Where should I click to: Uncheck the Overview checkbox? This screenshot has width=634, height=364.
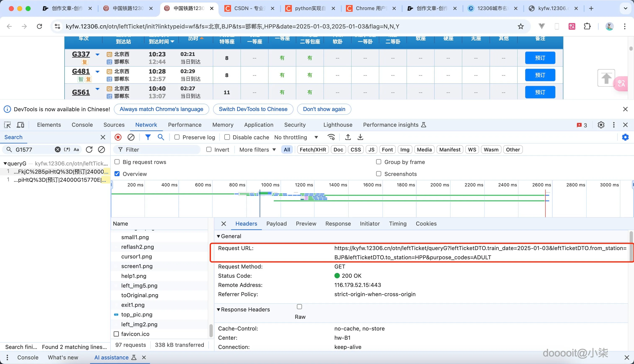[x=117, y=174]
